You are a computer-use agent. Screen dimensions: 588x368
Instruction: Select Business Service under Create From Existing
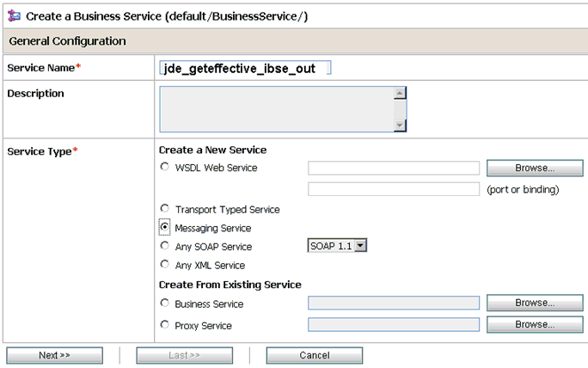(164, 303)
